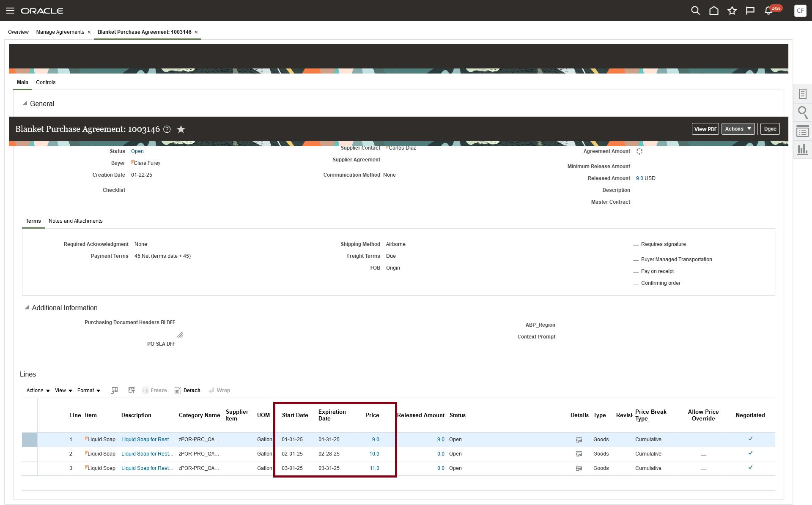Open header Actions dropdown button
Viewport: 812px width, 505px height.
(x=738, y=129)
